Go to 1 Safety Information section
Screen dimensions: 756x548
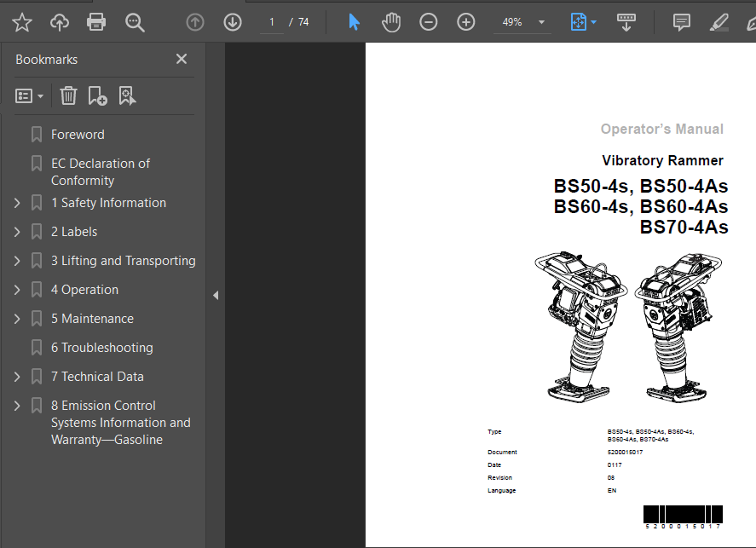(x=108, y=203)
